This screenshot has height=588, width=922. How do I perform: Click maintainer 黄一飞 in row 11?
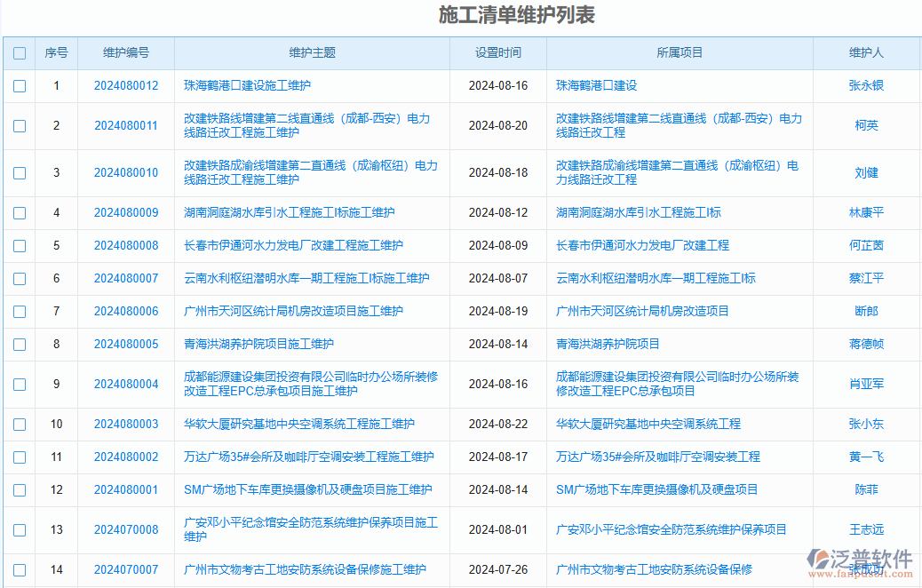(868, 457)
